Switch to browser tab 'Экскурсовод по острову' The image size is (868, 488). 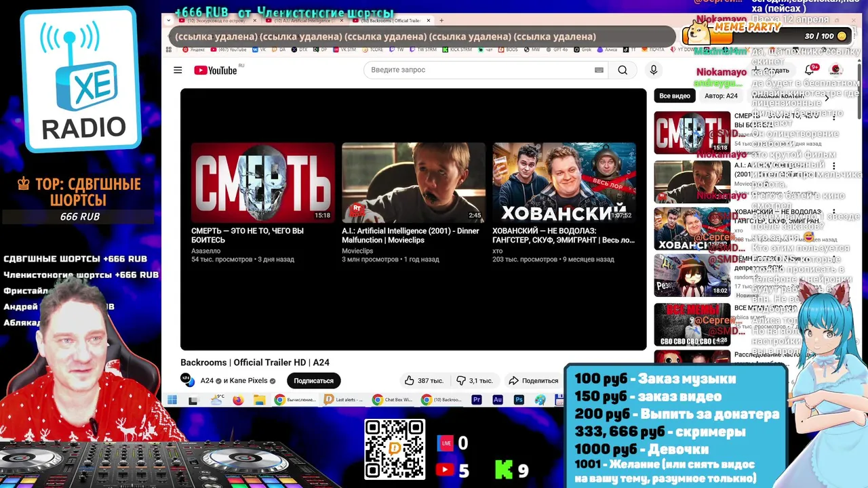[216, 20]
